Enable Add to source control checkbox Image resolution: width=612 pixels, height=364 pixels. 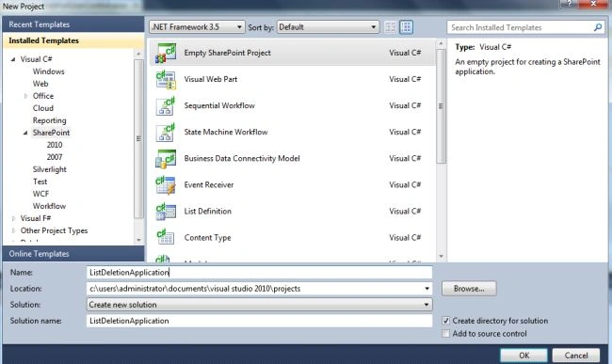click(x=445, y=334)
